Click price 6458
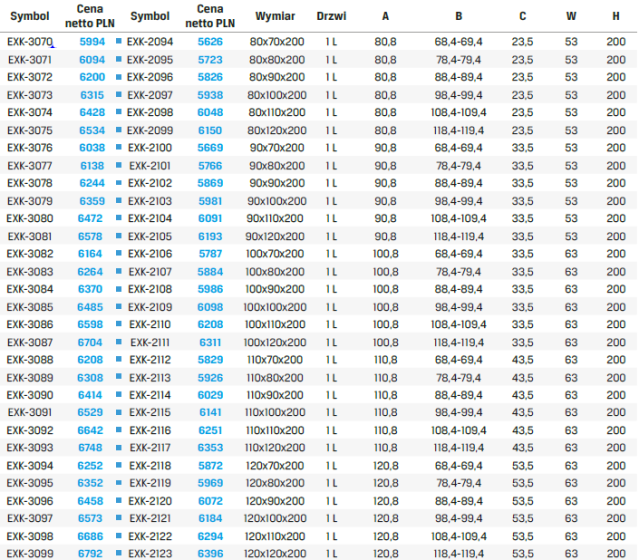 [90, 501]
